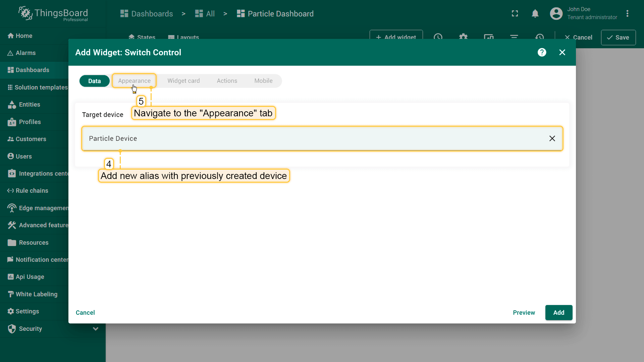Viewport: 644px width, 362px height.
Task: Switch to the Mobile tab
Action: (263, 81)
